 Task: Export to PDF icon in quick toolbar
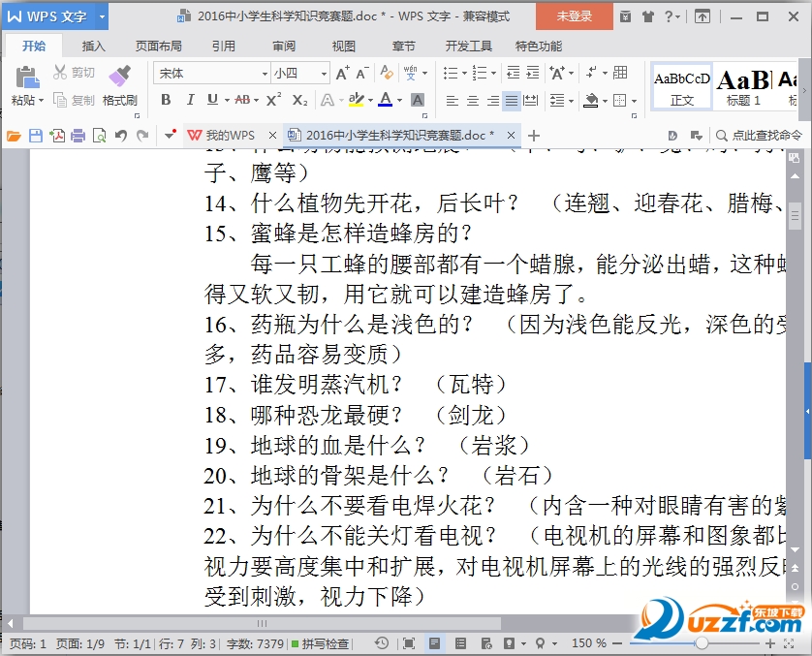[57, 136]
